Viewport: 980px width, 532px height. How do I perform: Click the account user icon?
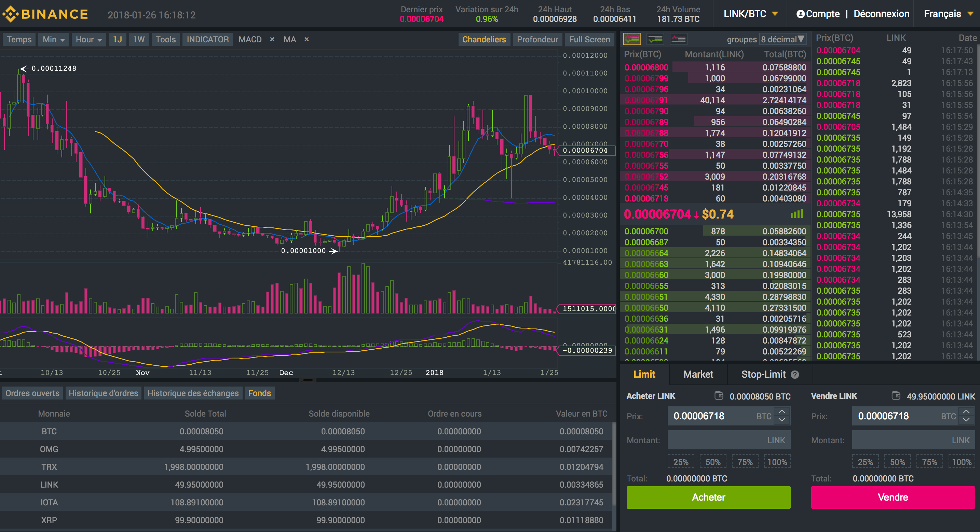(x=800, y=14)
